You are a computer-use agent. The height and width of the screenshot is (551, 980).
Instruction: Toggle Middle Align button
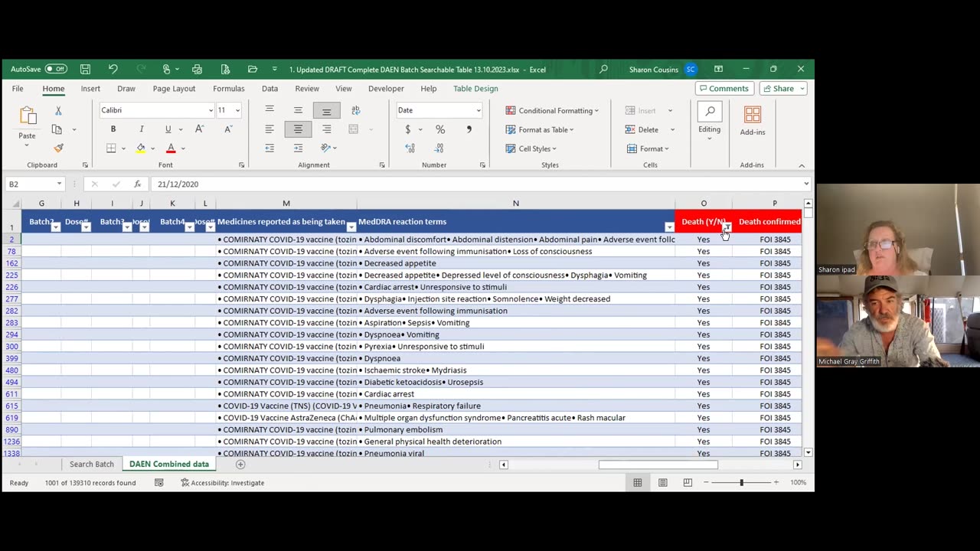click(298, 110)
